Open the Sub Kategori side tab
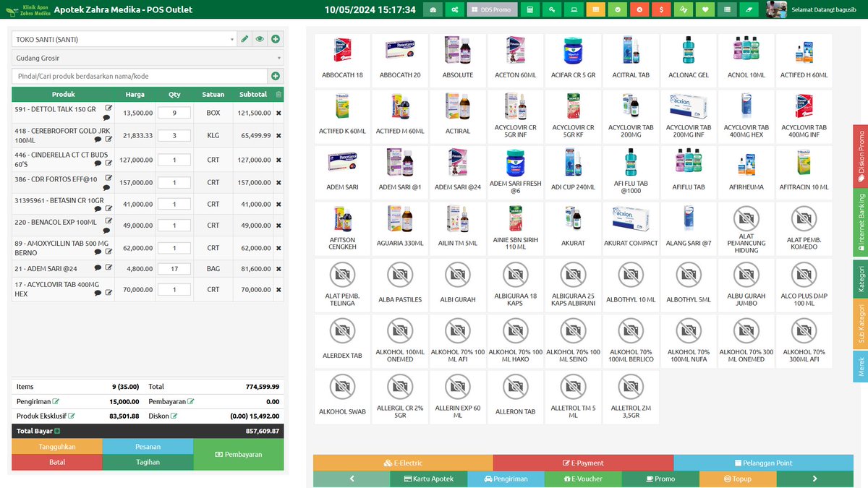 (x=861, y=322)
